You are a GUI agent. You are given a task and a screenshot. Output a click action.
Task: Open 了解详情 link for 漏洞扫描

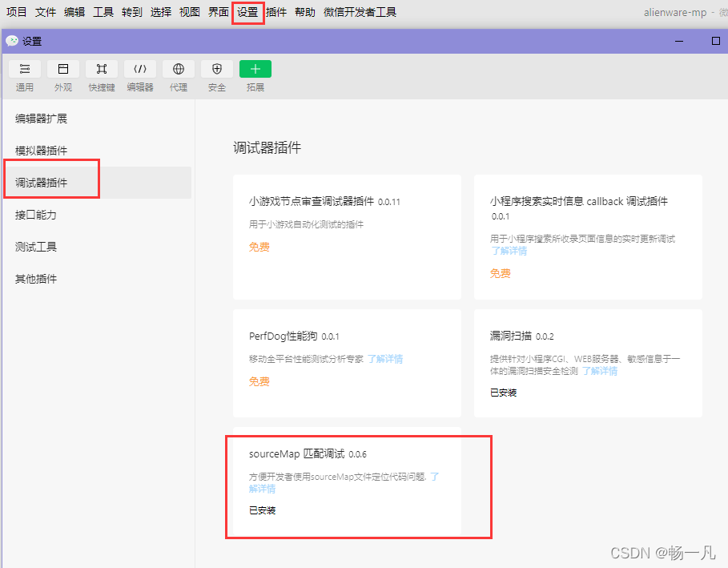point(600,371)
